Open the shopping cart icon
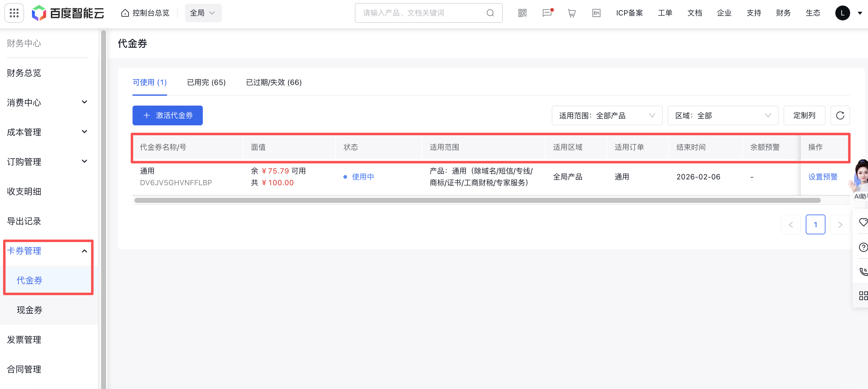Screen dimensions: 868x389 tap(571, 13)
